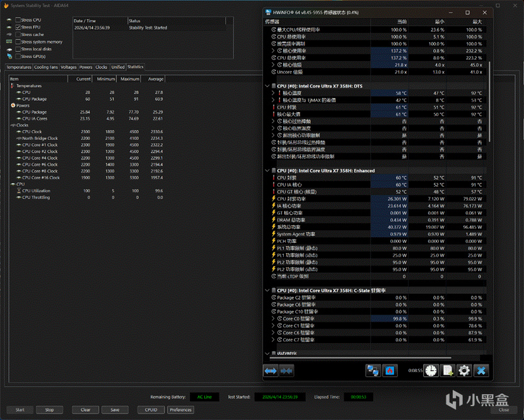Switch to the Clocks tab
Image resolution: width=524 pixels, height=420 pixels.
102,67
